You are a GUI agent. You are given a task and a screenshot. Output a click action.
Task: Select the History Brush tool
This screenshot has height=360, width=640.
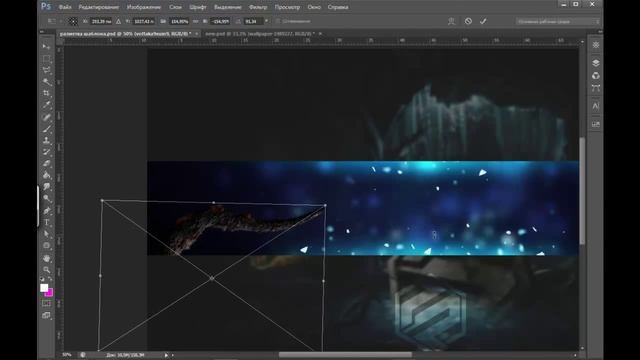pos(47,152)
